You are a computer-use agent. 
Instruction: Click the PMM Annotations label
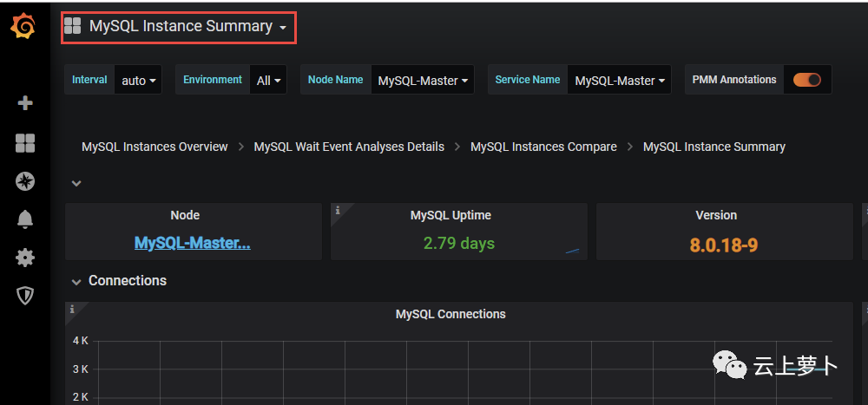point(734,80)
